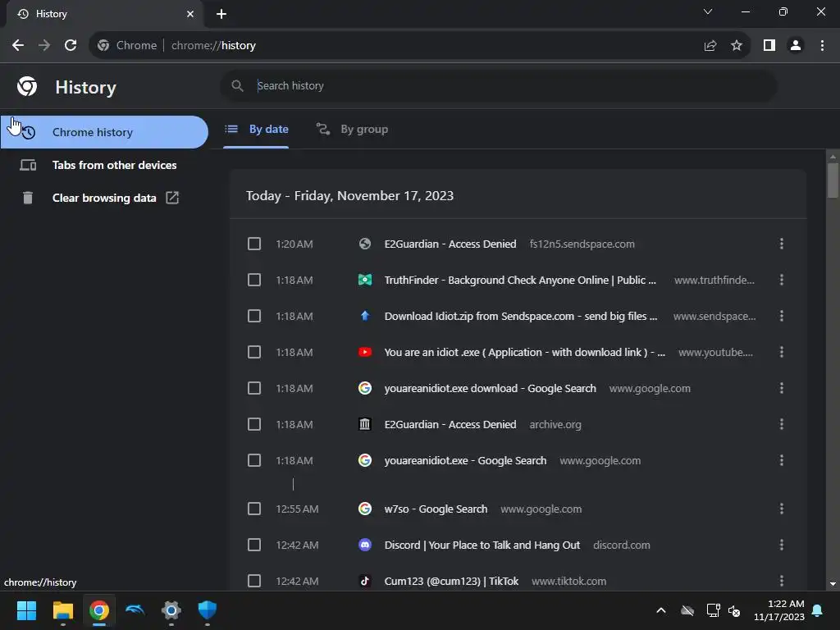This screenshot has width=840, height=630.
Task: Check the Cum123 TikTok entry
Action: coord(254,581)
